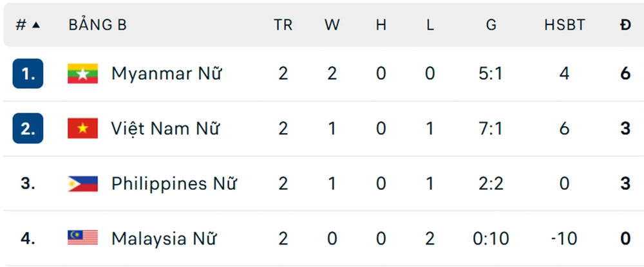Screen dimensions: 644x267
Task: Open the Việt Nam Nữ team link
Action: click(x=166, y=129)
